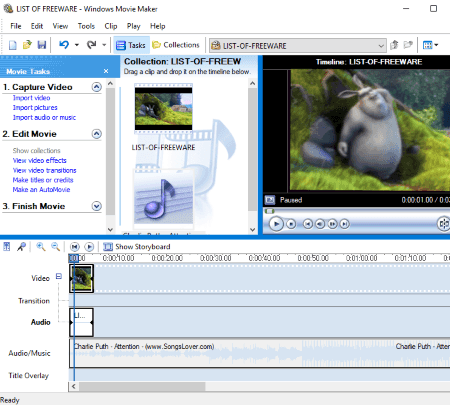Open the Help menu
This screenshot has height=405, width=450.
(x=157, y=26)
